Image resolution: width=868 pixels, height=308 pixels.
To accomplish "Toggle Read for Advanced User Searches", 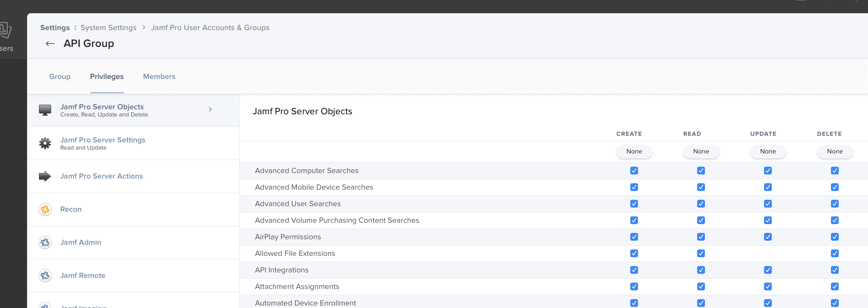I will pos(701,204).
